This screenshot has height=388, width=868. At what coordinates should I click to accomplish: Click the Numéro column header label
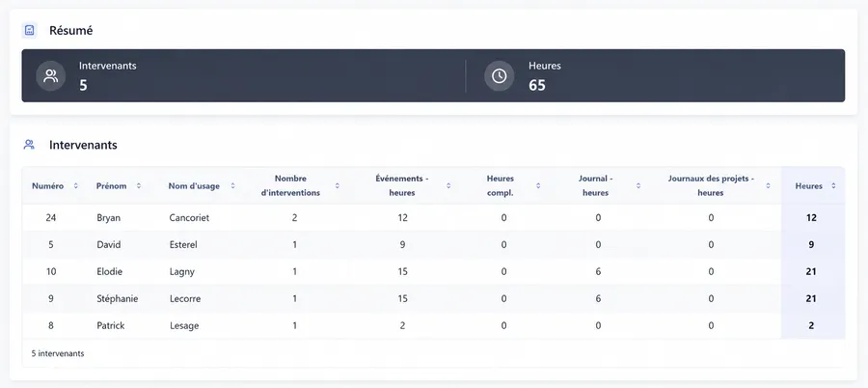tap(47, 186)
